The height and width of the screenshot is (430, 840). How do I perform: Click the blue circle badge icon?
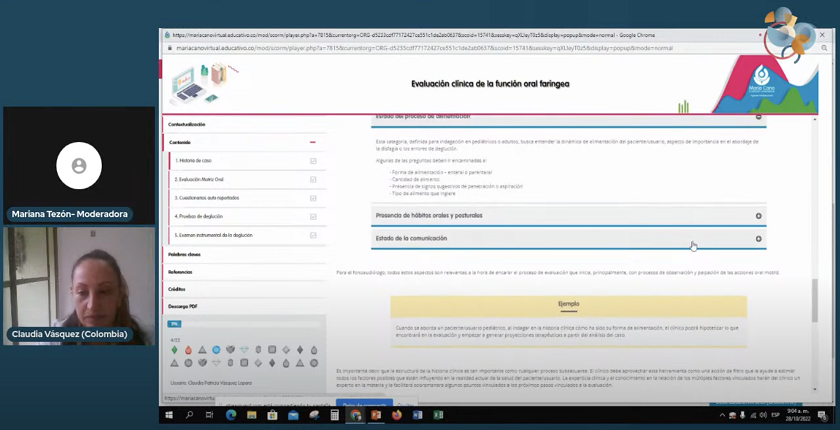click(x=215, y=350)
